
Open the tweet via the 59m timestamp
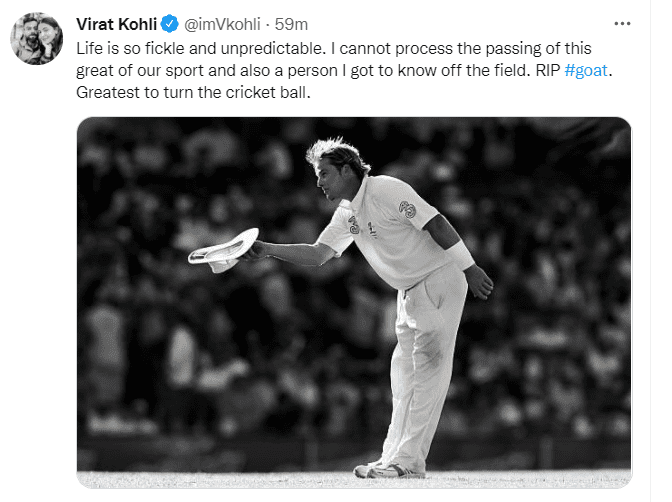pyautogui.click(x=292, y=24)
